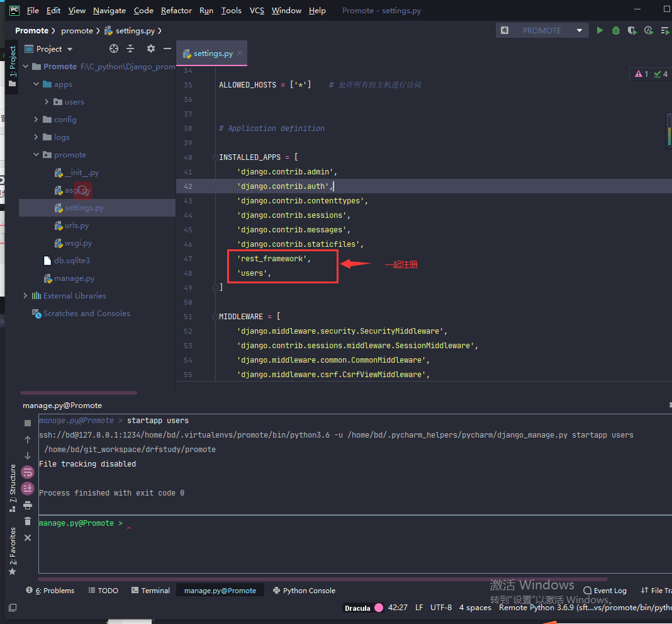Screen dimensions: 672x624
Task: Click the Help menu
Action: 317,10
